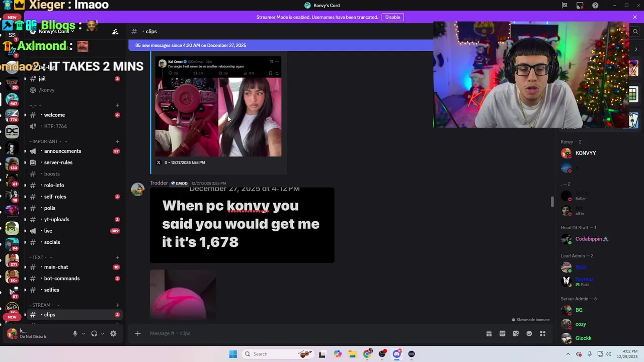Click Windows taskbar Search box

[x=277, y=354]
